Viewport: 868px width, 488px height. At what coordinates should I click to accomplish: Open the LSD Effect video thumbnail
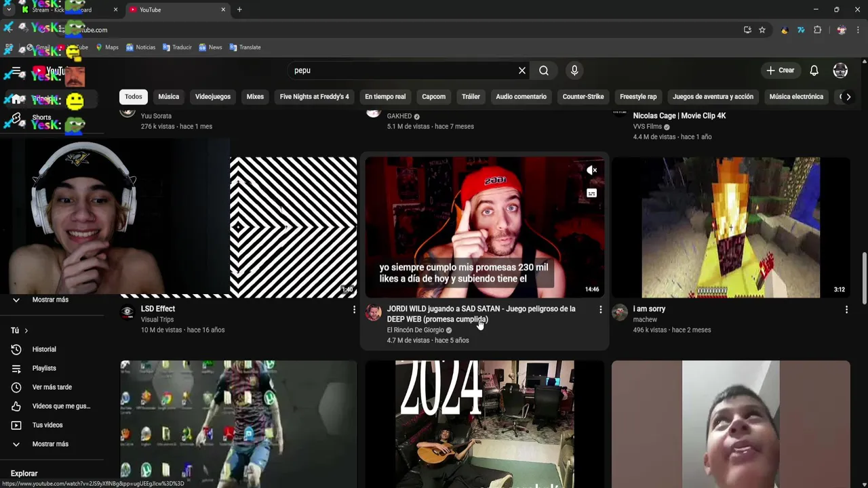point(293,228)
